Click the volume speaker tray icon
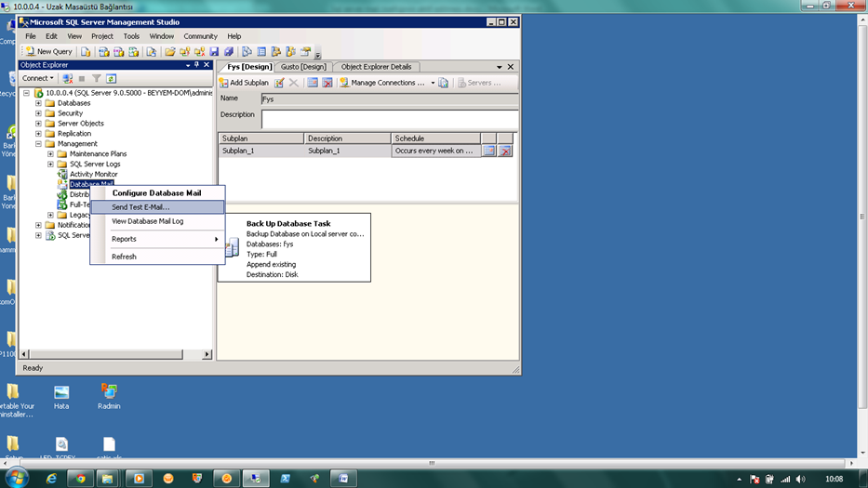 coord(800,479)
